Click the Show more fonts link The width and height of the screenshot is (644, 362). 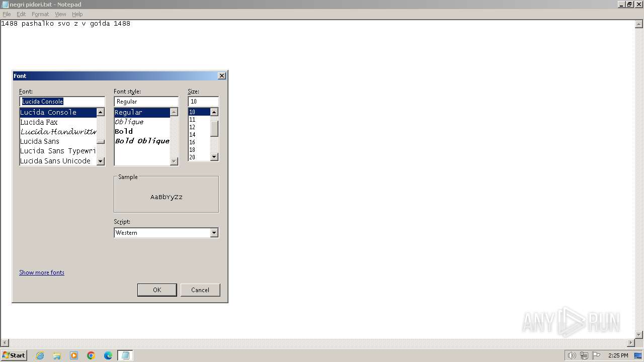click(42, 273)
